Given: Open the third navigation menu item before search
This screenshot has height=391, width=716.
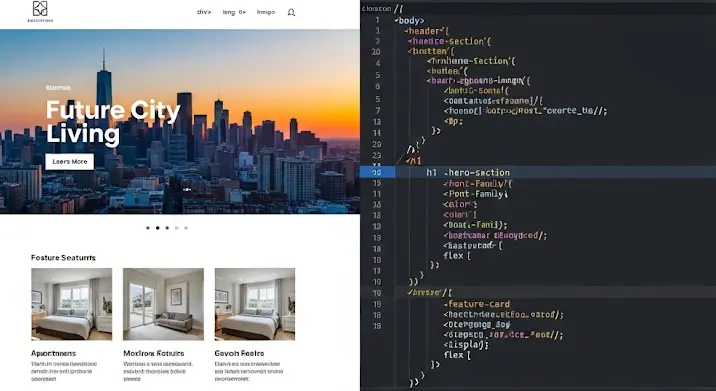Looking at the screenshot, I should pyautogui.click(x=266, y=12).
